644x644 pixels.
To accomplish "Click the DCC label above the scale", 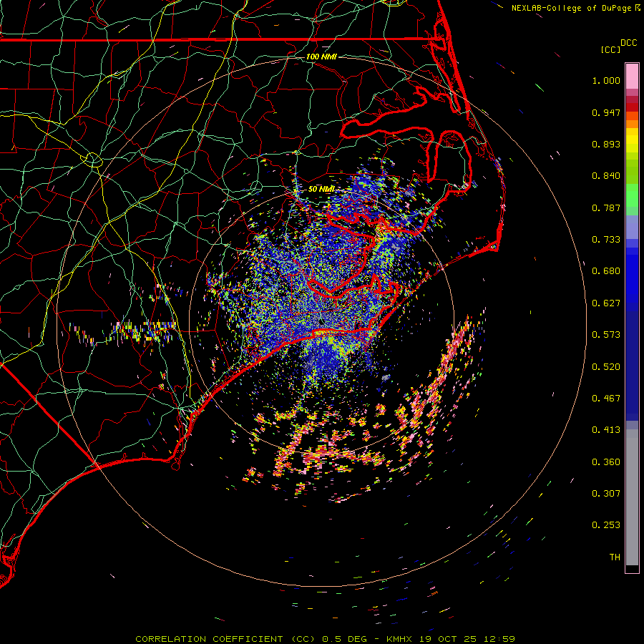I will point(628,43).
